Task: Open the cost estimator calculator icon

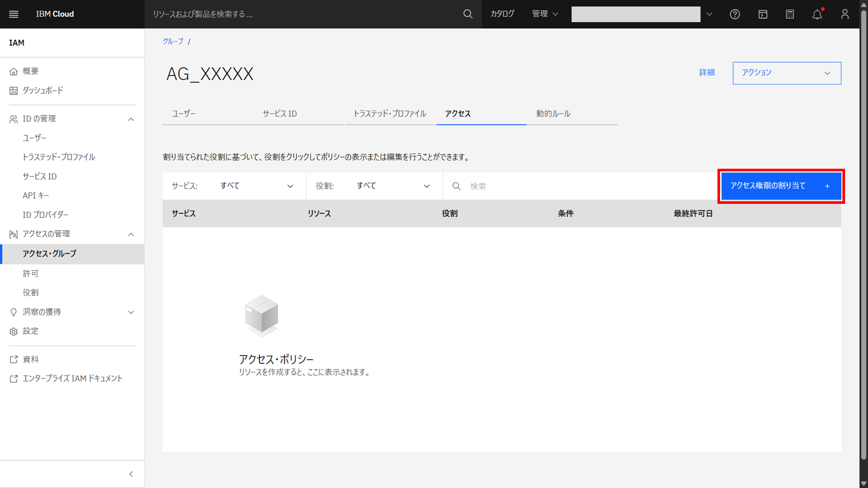Action: 790,14
